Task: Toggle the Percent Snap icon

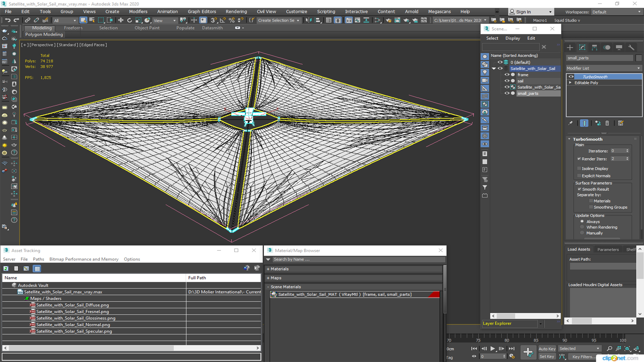Action: (231, 20)
